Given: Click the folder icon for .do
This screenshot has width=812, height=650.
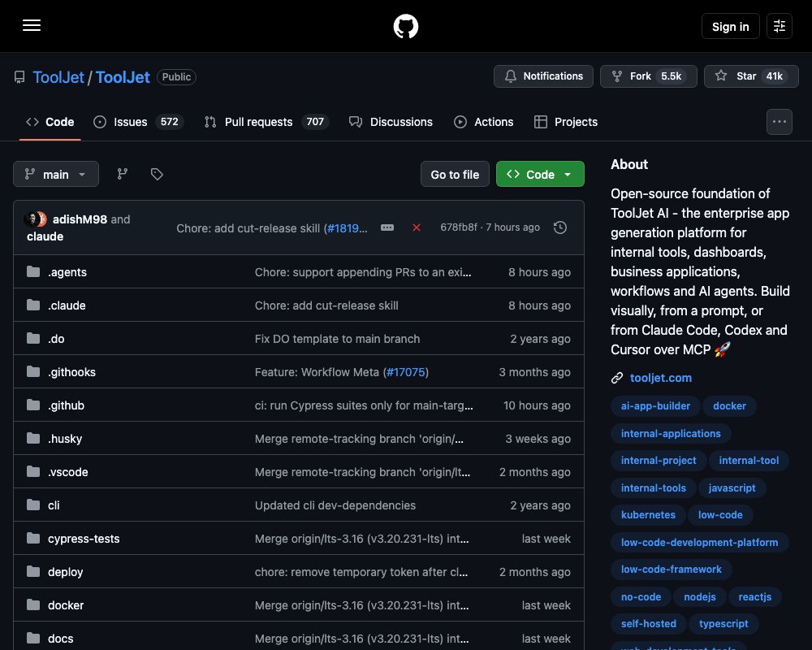Looking at the screenshot, I should click(33, 339).
